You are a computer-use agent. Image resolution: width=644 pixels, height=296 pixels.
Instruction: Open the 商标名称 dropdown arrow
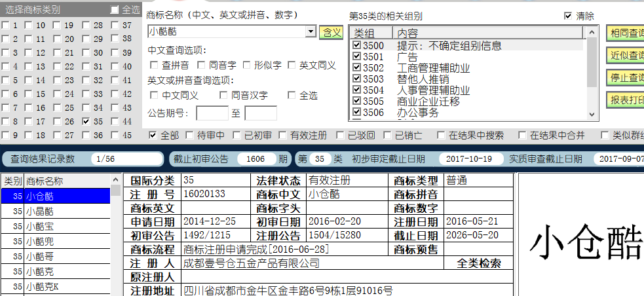tap(311, 31)
